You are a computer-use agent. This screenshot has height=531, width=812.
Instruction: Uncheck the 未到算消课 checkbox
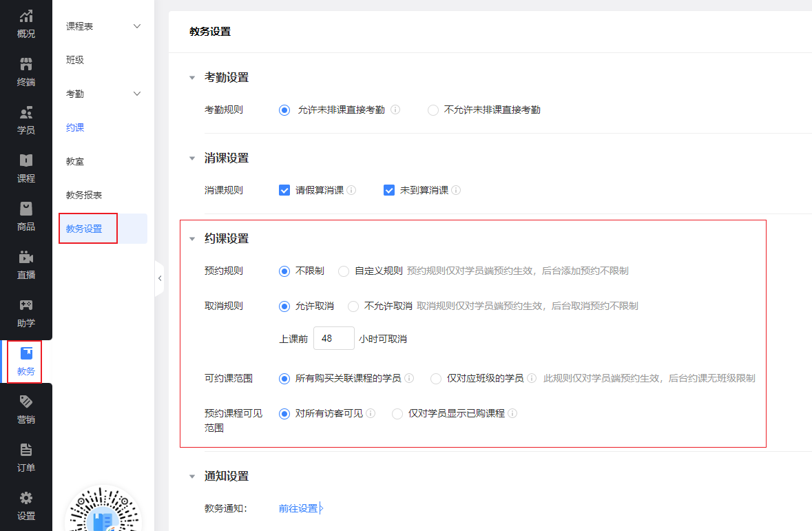(389, 190)
